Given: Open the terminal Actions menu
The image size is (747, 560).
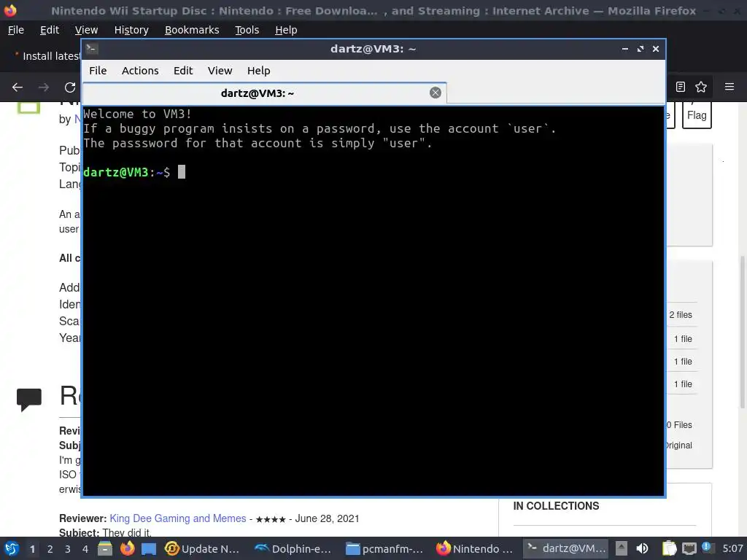Looking at the screenshot, I should coord(140,71).
